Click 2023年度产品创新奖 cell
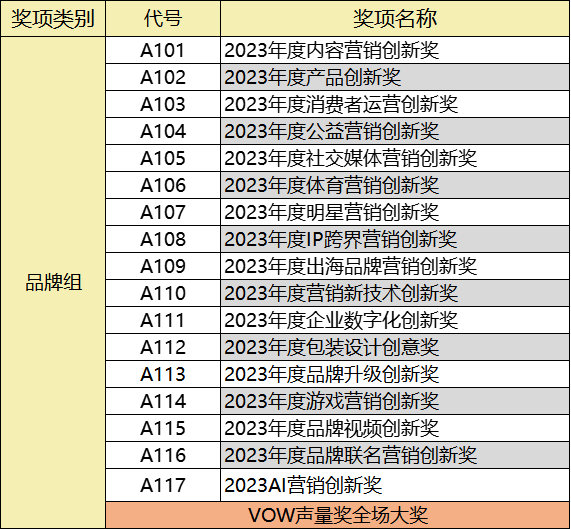The height and width of the screenshot is (530, 571). 395,77
